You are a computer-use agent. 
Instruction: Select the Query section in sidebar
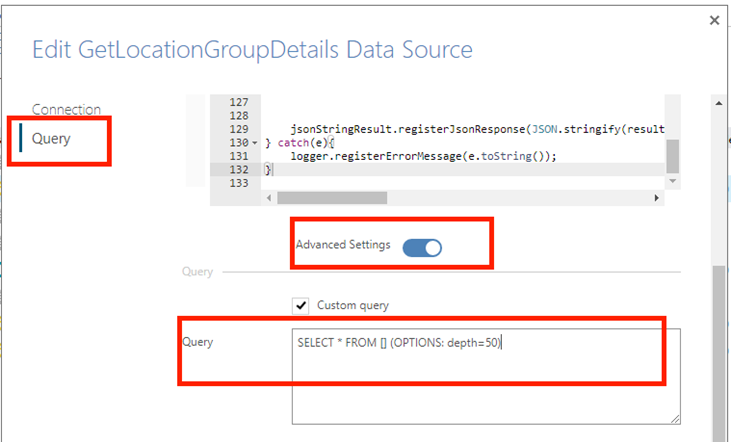point(51,138)
